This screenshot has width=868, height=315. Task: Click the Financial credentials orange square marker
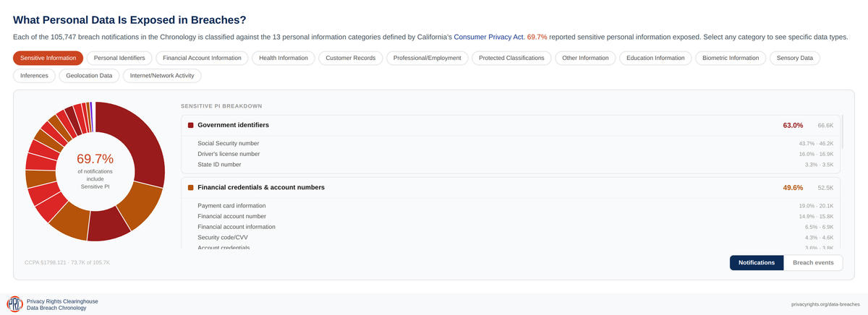[190, 187]
